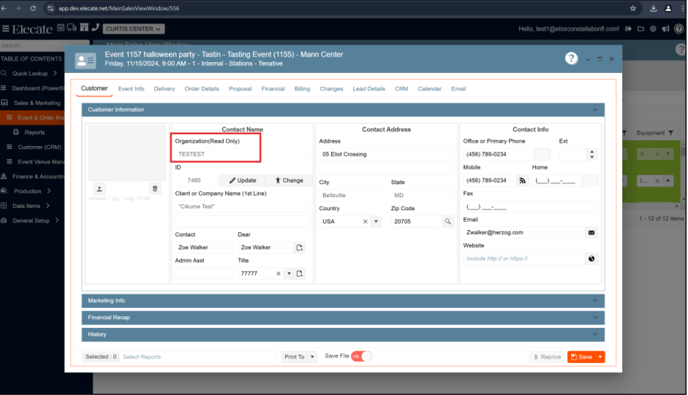The width and height of the screenshot is (688, 395).
Task: Collapse the Customer Information section
Action: point(595,110)
